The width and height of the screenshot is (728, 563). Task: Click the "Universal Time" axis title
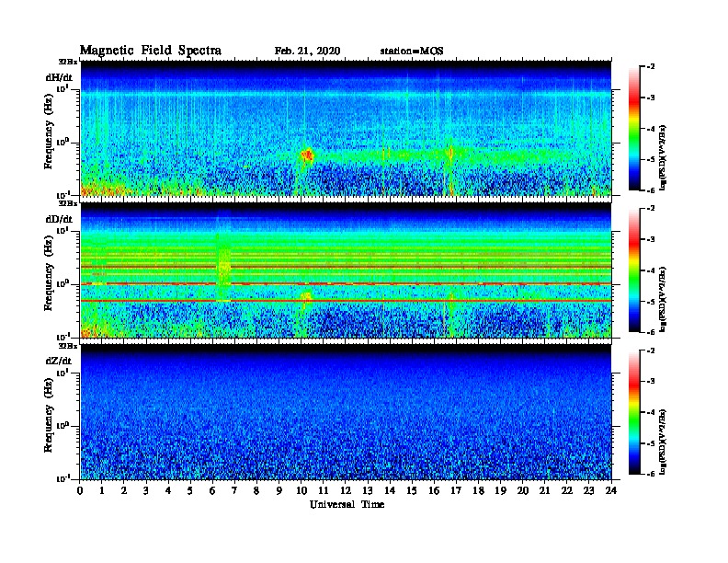[x=347, y=504]
